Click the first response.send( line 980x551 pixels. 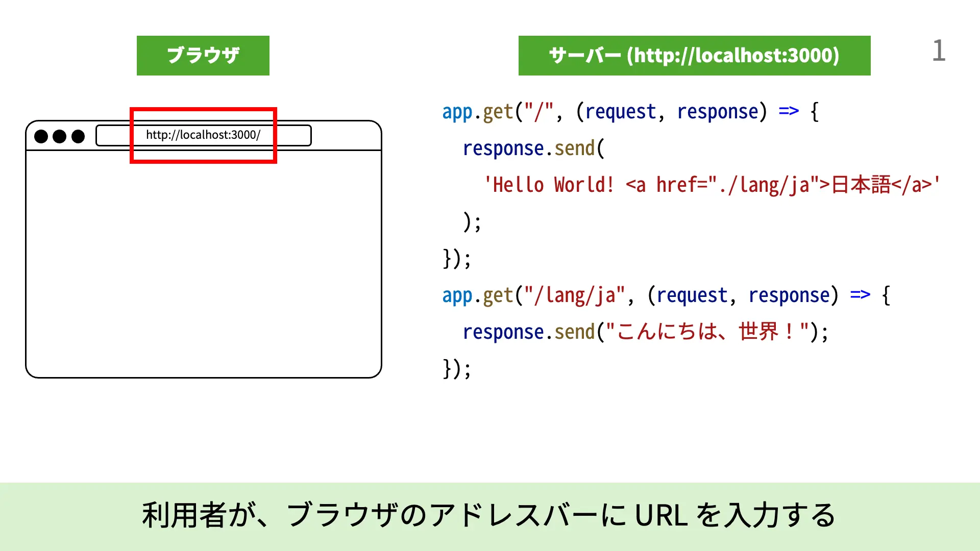tap(533, 148)
